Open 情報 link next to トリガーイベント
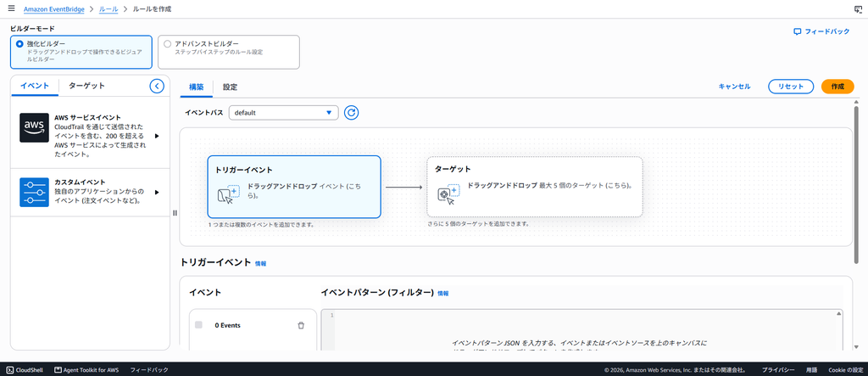868x376 pixels. pos(261,264)
